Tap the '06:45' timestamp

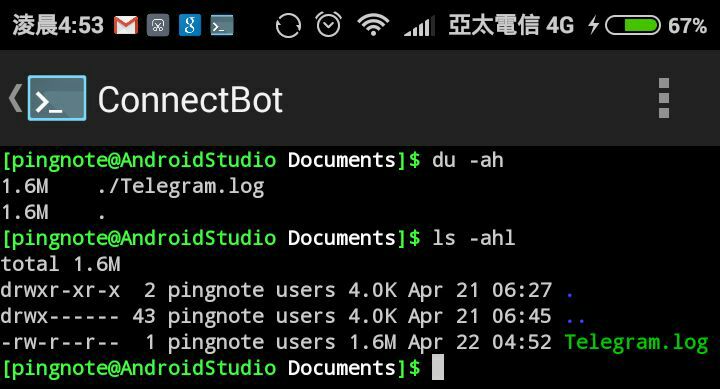click(522, 316)
